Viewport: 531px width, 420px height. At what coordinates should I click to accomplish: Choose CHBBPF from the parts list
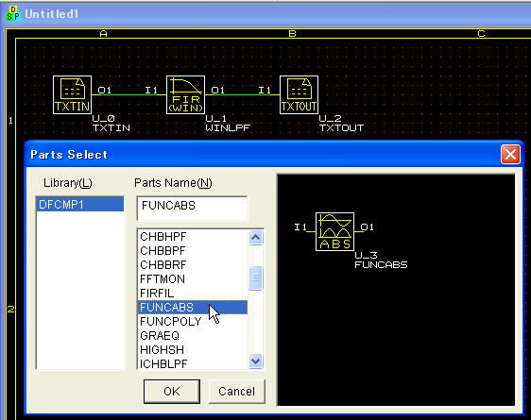tap(193, 250)
